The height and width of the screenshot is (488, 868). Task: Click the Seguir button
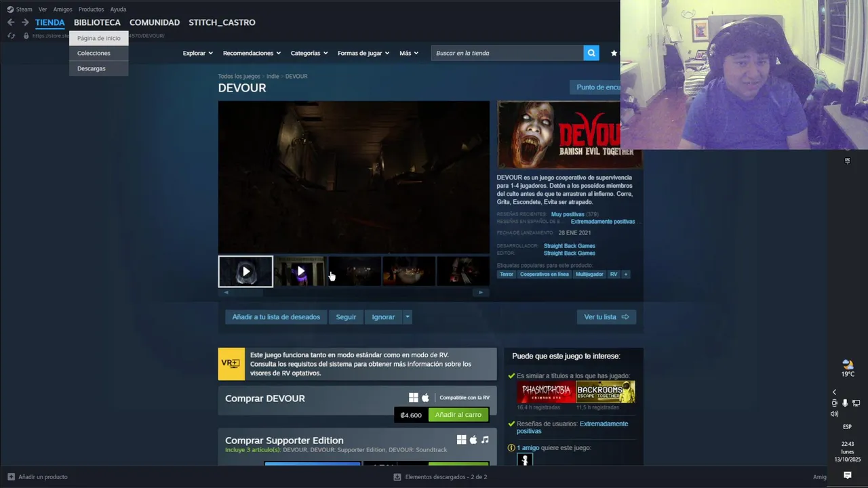coord(346,317)
